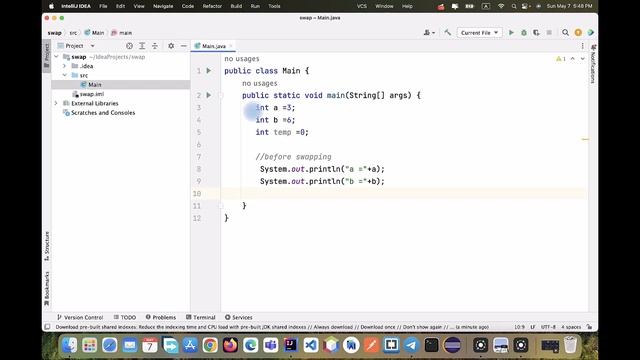Click cursor position 10:9 in status bar
640x360 pixels.
pos(519,327)
